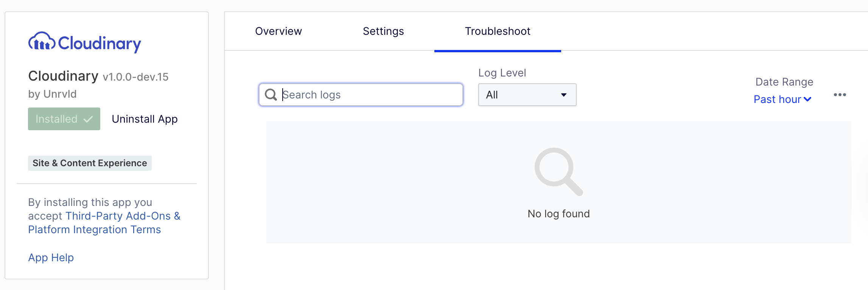This screenshot has height=290, width=868.
Task: Switch to the Settings tab
Action: pos(383,31)
